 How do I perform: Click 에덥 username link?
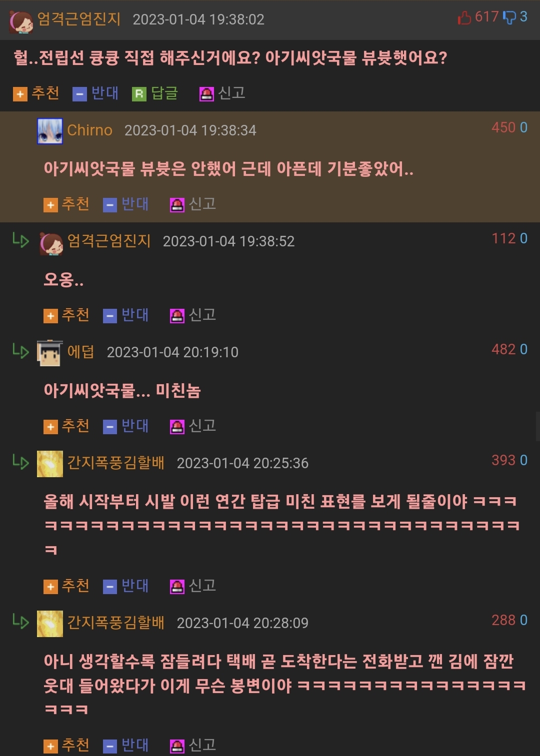80,352
